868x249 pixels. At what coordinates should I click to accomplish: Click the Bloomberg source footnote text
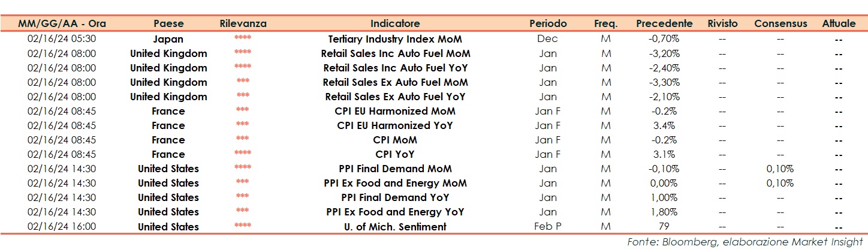click(x=745, y=242)
